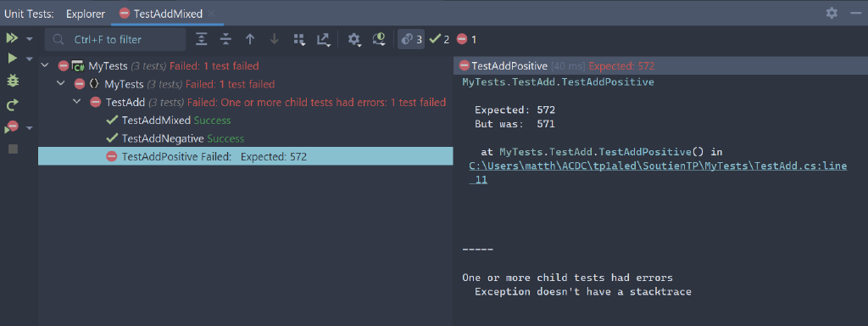The width and height of the screenshot is (868, 326).
Task: Toggle the passed tests filter showing 2
Action: [440, 39]
